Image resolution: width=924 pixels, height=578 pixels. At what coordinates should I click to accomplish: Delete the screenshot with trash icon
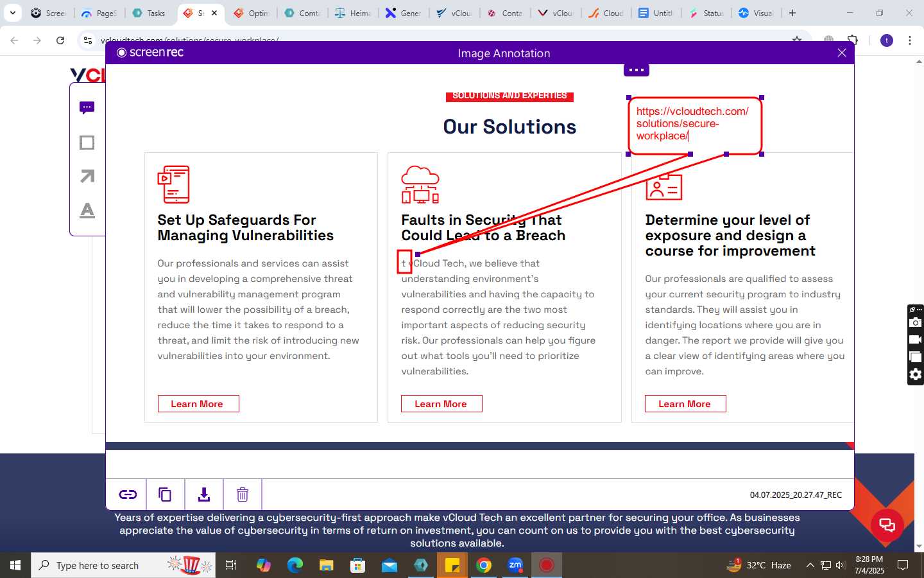242,495
